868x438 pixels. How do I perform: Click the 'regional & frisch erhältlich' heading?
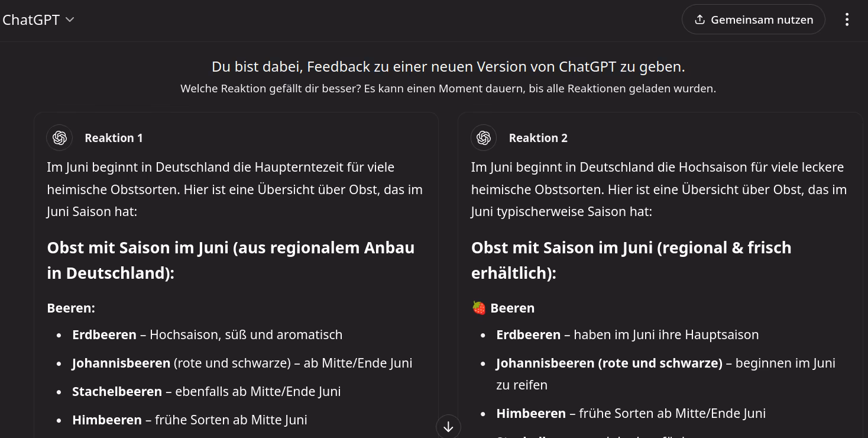[631, 260]
